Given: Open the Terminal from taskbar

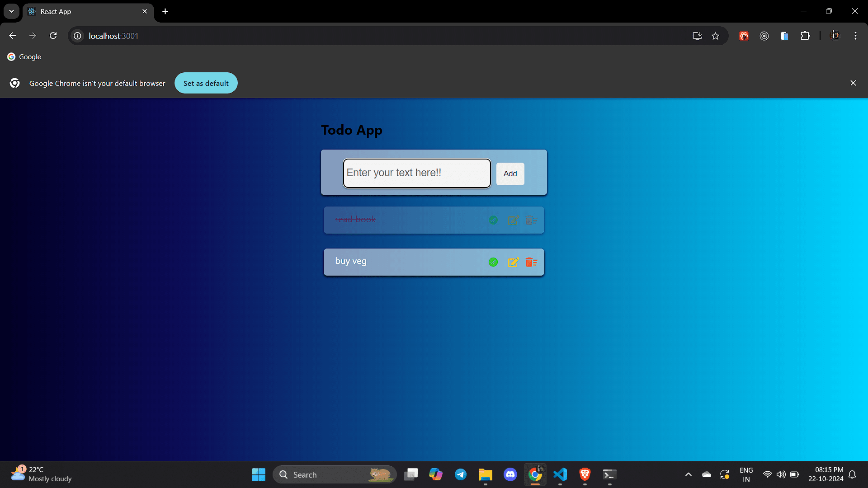Looking at the screenshot, I should [609, 474].
